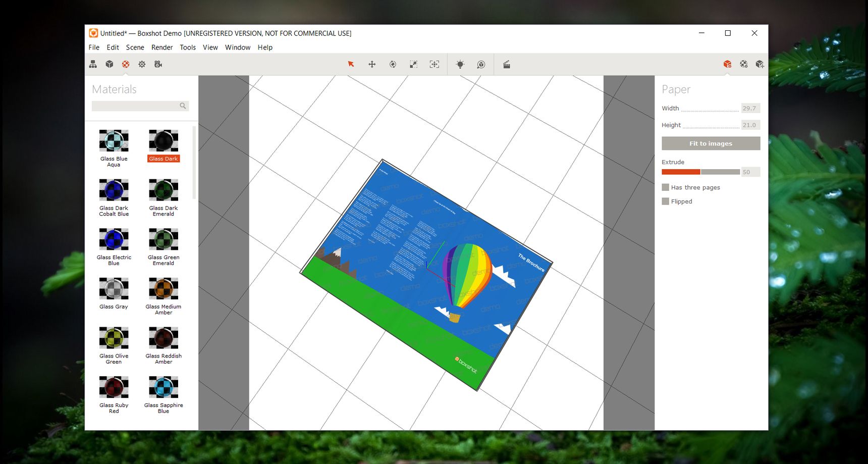Click the Extrude slider bar
The width and height of the screenshot is (868, 464).
[x=700, y=172]
